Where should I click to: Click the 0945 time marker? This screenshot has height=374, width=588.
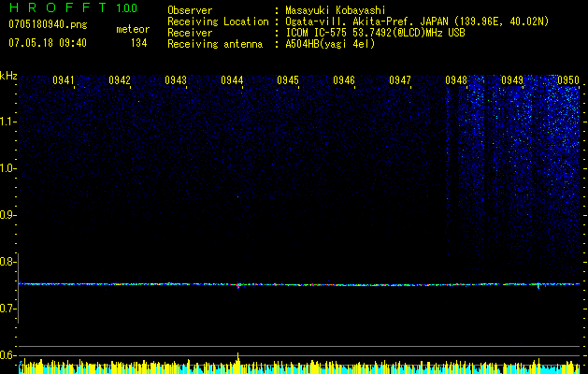288,80
